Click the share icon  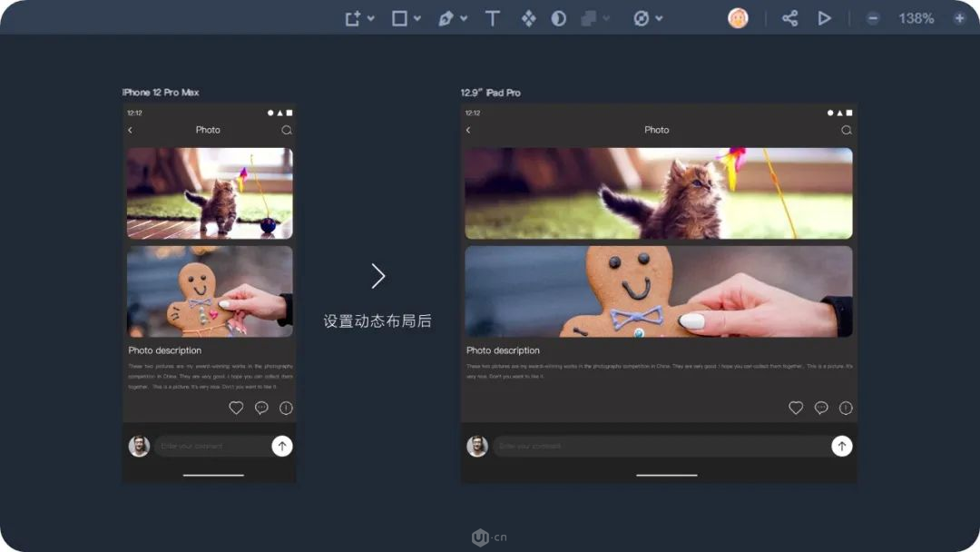click(x=790, y=18)
